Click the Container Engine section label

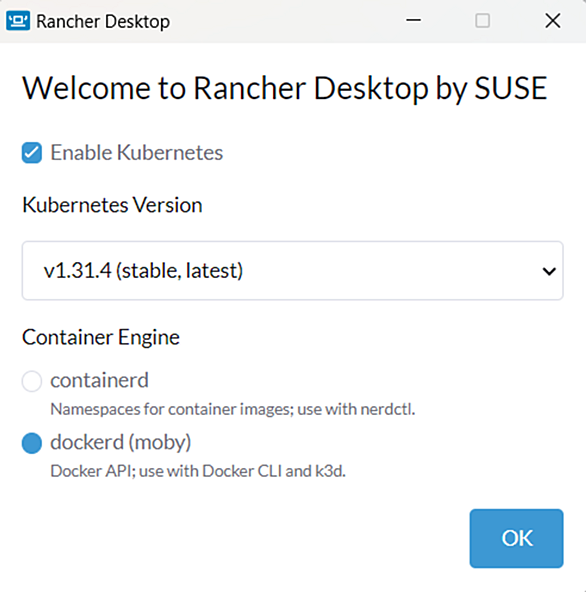point(101,338)
